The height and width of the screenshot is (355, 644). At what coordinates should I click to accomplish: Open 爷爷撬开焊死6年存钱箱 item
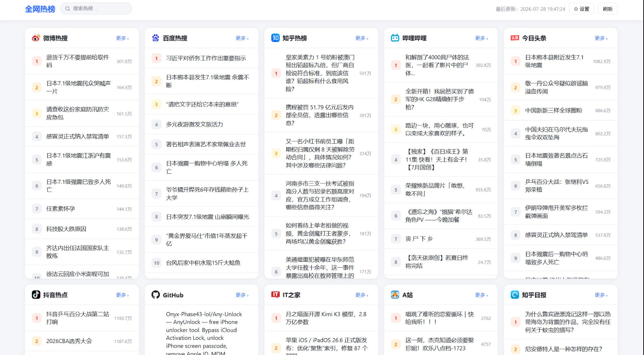click(x=201, y=194)
